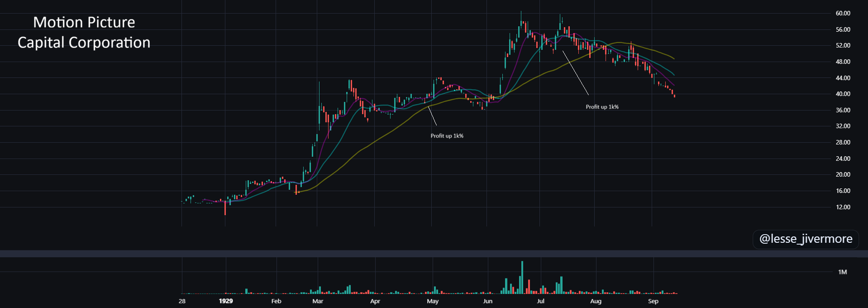Select the Profit up 1k% note under July candles

(x=602, y=107)
